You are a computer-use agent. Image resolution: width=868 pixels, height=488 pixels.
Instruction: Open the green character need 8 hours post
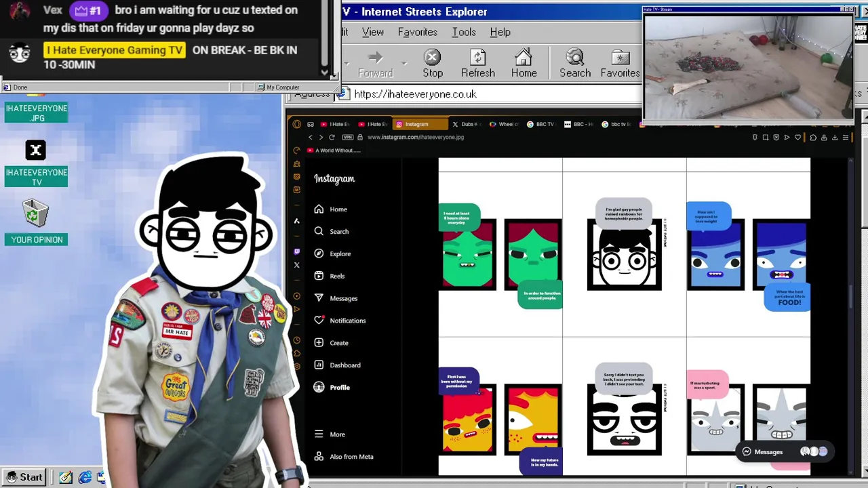[500, 255]
